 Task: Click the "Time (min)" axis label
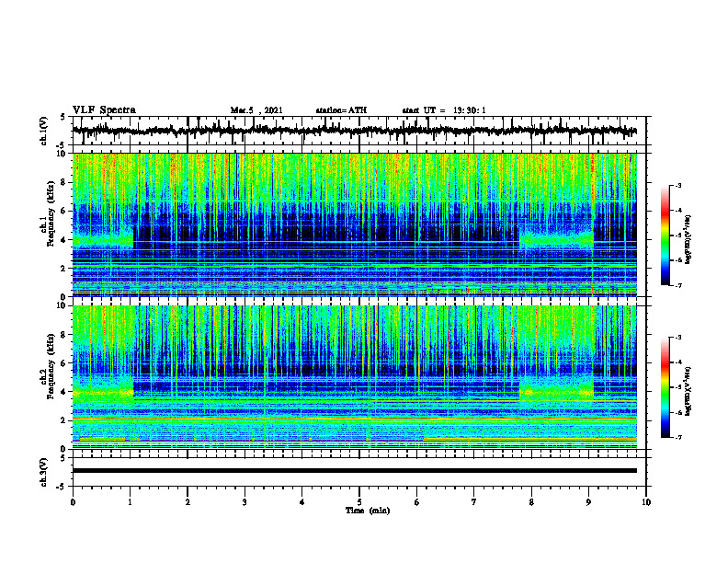point(368,511)
